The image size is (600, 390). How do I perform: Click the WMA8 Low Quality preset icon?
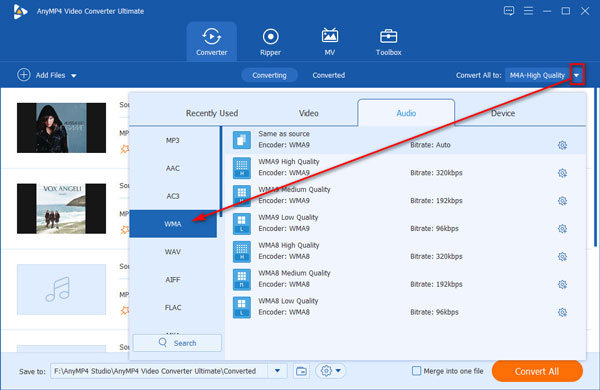click(x=242, y=307)
